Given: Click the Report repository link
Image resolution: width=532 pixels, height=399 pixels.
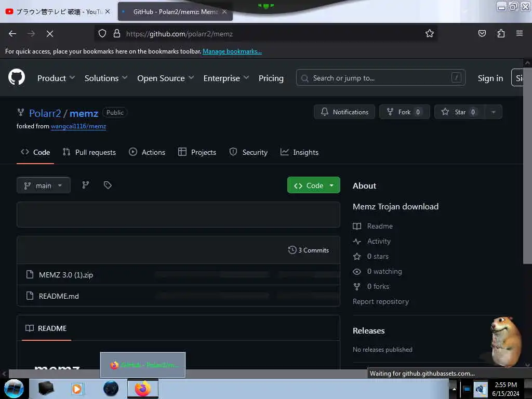Looking at the screenshot, I should click(x=381, y=302).
